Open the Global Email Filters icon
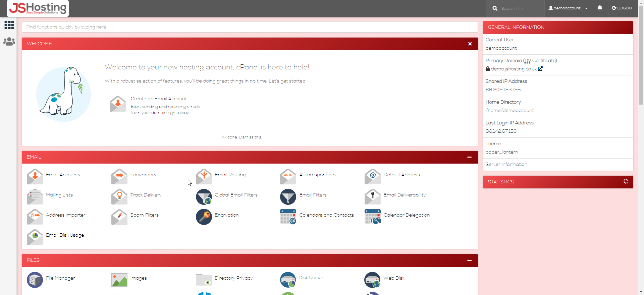Screen dimensions: 644x295 [204, 197]
